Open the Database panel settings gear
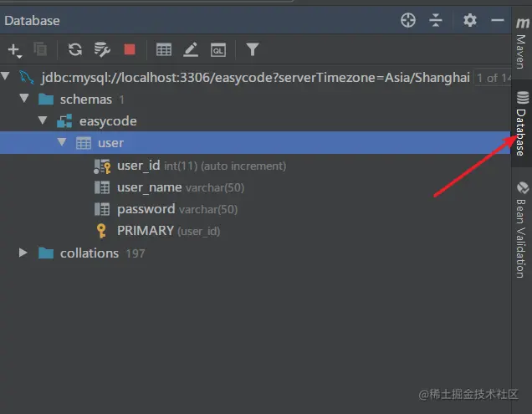The width and height of the screenshot is (532, 414). tap(470, 20)
